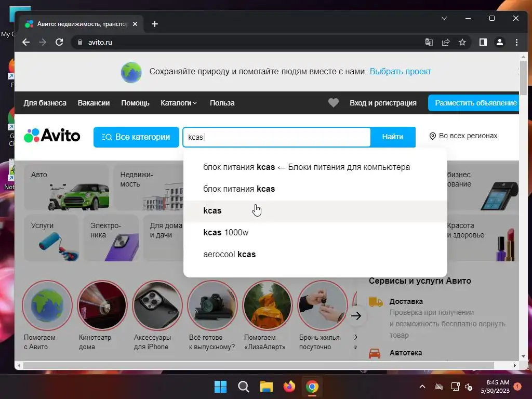Open the Всё готово к выпускному story
This screenshot has height=399, width=532.
tap(212, 315)
